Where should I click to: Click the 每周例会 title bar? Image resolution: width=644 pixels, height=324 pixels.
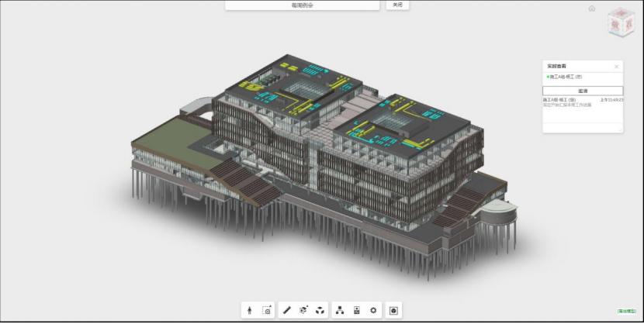pyautogui.click(x=303, y=5)
